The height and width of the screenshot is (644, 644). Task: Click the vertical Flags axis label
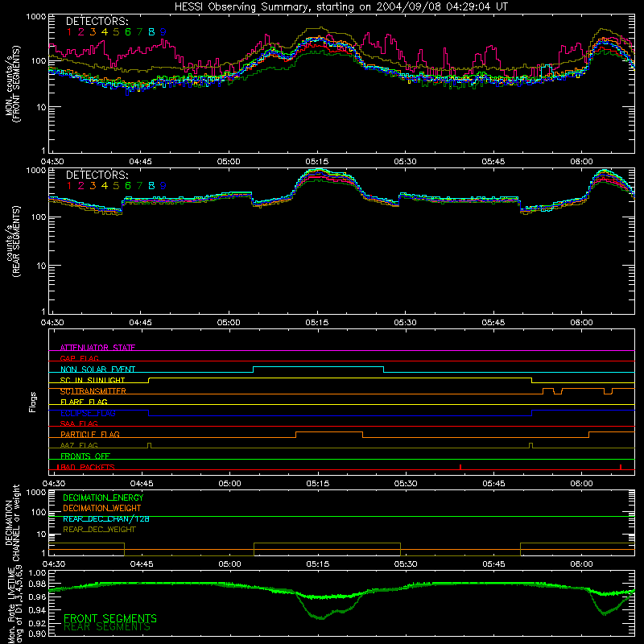pyautogui.click(x=33, y=402)
